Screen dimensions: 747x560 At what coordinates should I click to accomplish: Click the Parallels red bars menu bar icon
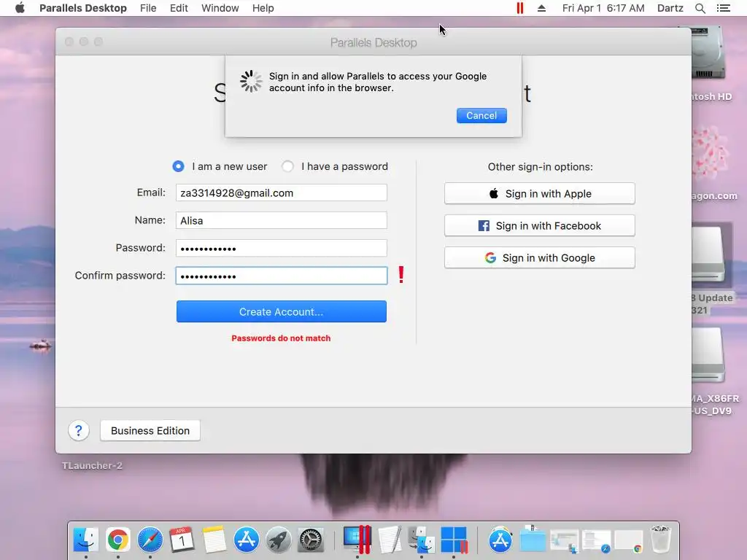(x=519, y=8)
